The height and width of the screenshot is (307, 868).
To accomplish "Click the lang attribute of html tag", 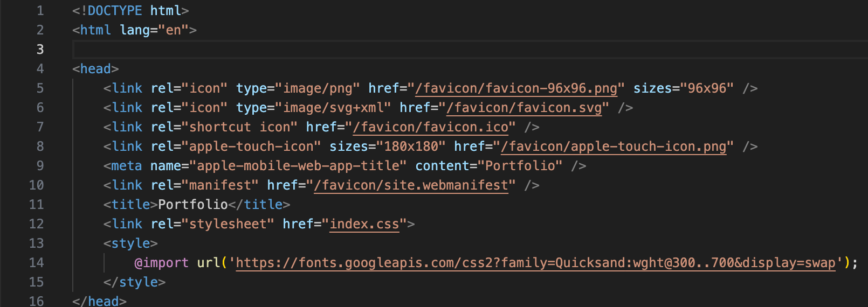I will (x=135, y=30).
